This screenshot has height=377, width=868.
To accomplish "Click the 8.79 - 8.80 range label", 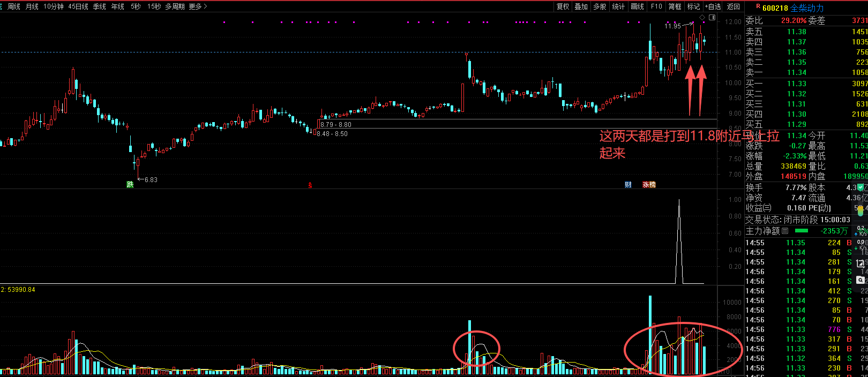I will [x=336, y=125].
